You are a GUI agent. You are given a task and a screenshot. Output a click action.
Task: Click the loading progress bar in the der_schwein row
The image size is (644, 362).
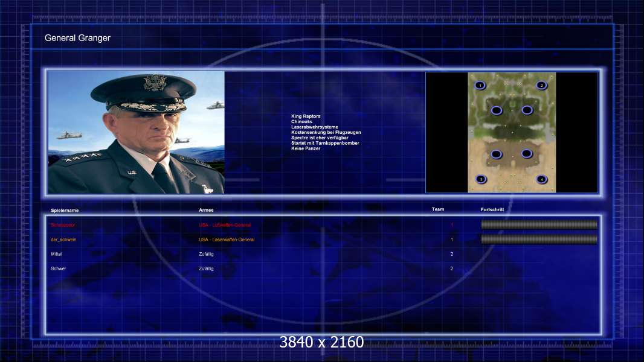click(539, 239)
